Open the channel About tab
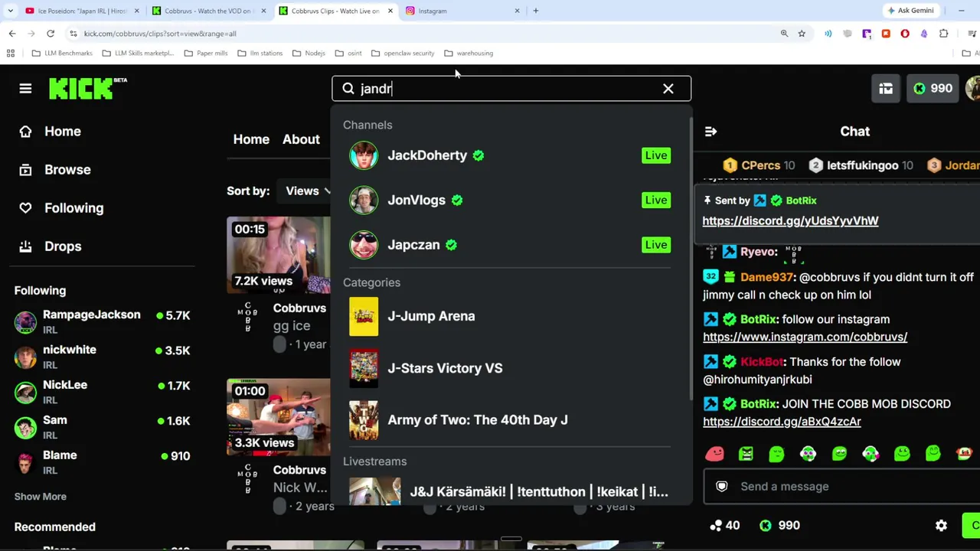Viewport: 980px width, 551px height. [301, 139]
